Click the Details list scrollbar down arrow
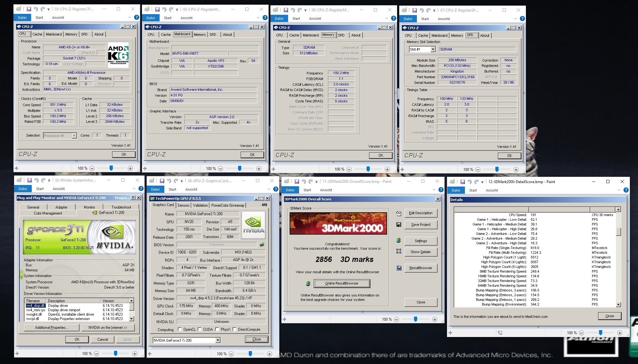638x364 pixels. click(618, 305)
